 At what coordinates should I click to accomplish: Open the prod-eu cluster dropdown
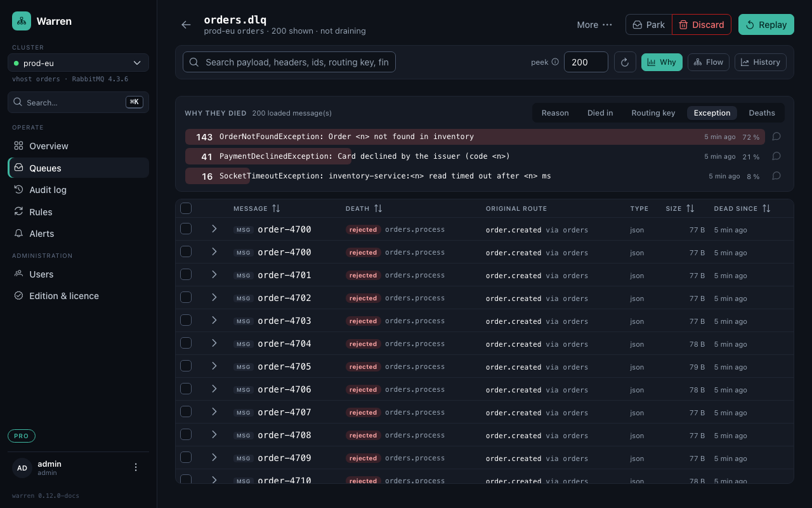point(79,63)
